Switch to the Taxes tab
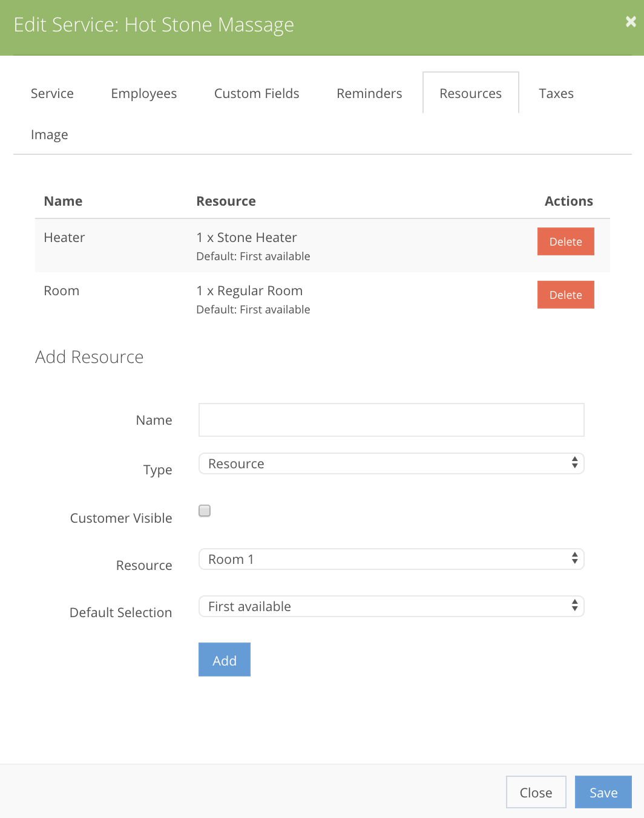Image resolution: width=644 pixels, height=818 pixels. (556, 93)
